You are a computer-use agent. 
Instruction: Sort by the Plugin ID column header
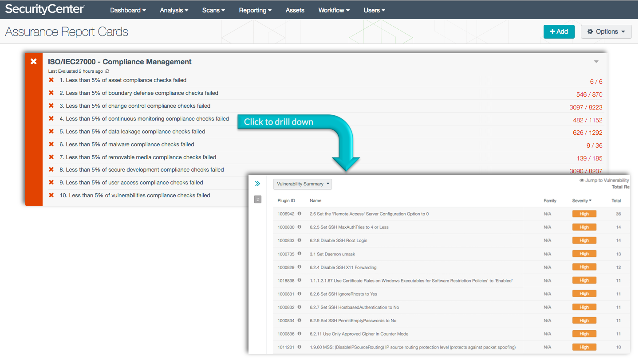[286, 201]
